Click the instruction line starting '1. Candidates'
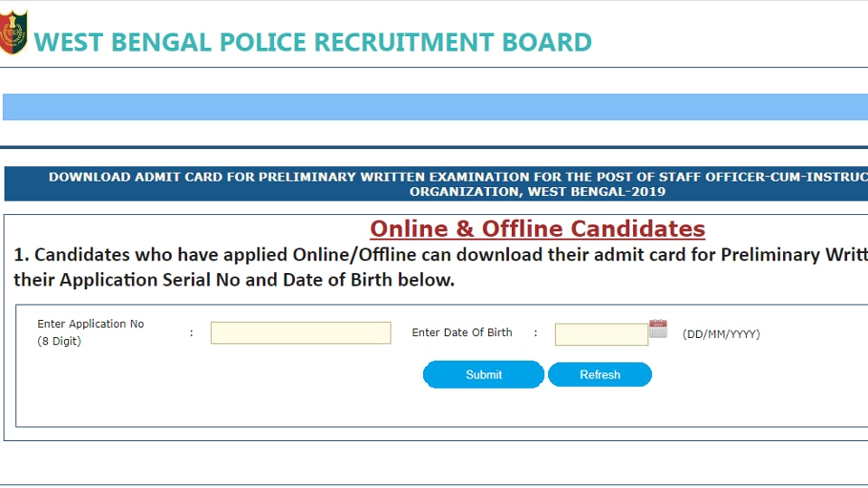This screenshot has height=488, width=868. [x=440, y=255]
